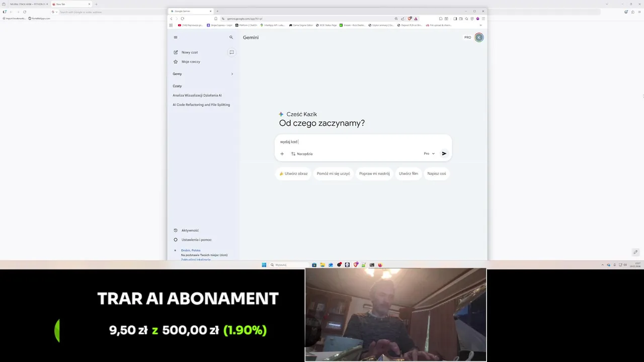Start a new chat with Nowy czat
This screenshot has height=362, width=644.
(x=186, y=52)
